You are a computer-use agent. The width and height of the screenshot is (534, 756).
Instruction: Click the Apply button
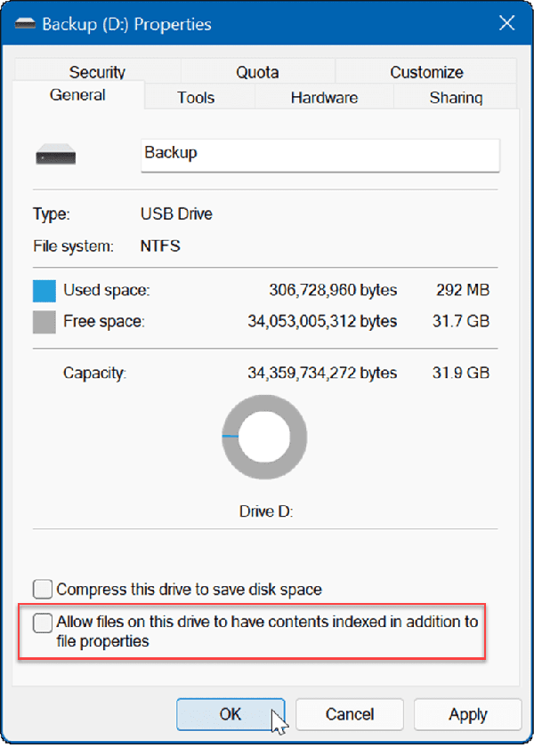coord(467,714)
